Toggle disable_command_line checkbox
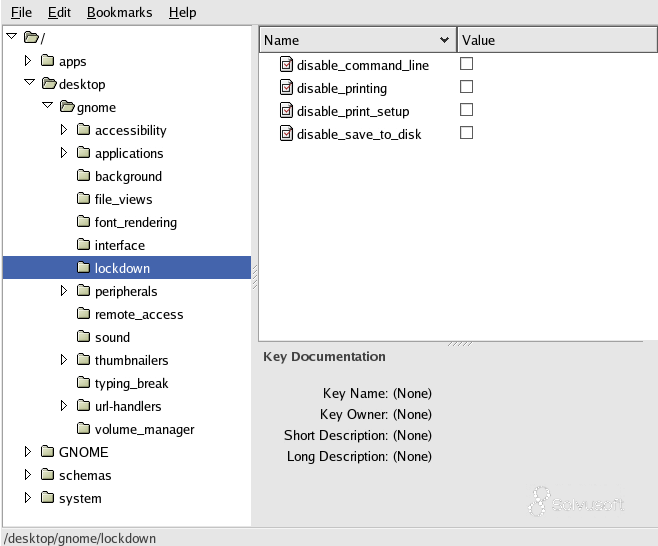The width and height of the screenshot is (658, 546). (466, 64)
